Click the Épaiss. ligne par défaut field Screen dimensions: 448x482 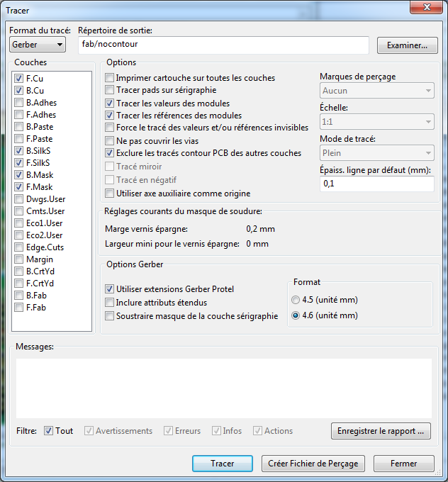click(376, 184)
